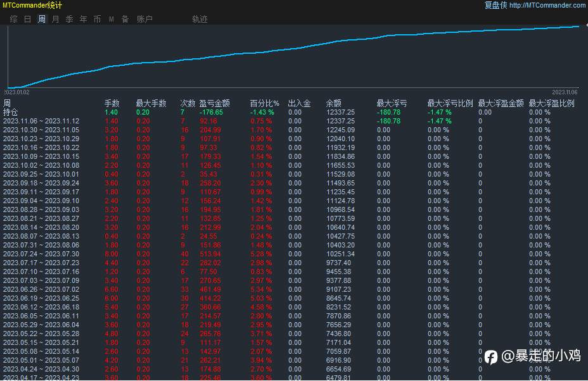This screenshot has width=588, height=381.
Task: Open the 备 notes tab
Action: (x=125, y=19)
